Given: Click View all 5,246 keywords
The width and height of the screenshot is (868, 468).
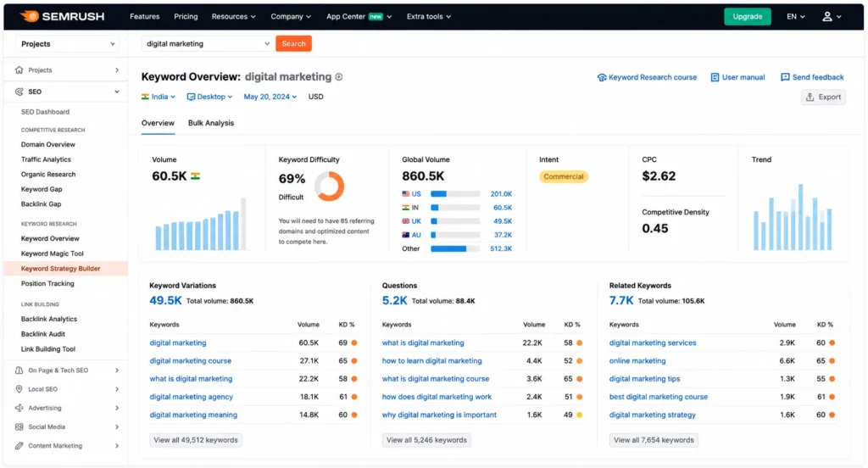Looking at the screenshot, I should pyautogui.click(x=426, y=440).
